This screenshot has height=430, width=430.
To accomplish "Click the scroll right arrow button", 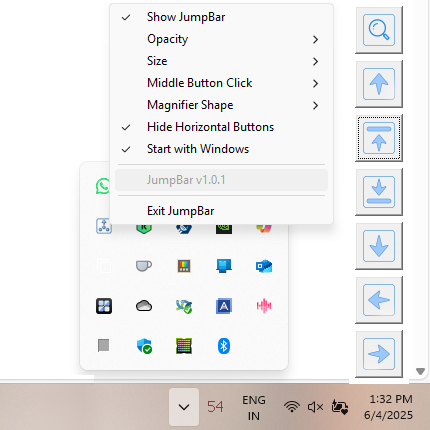I will coord(379,354).
